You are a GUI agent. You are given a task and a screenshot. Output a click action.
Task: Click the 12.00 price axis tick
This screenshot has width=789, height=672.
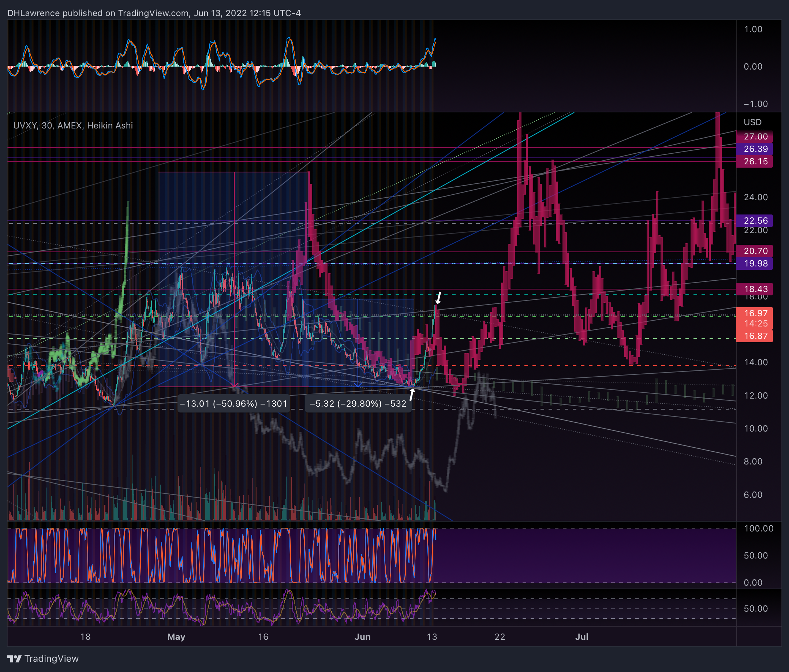(756, 395)
